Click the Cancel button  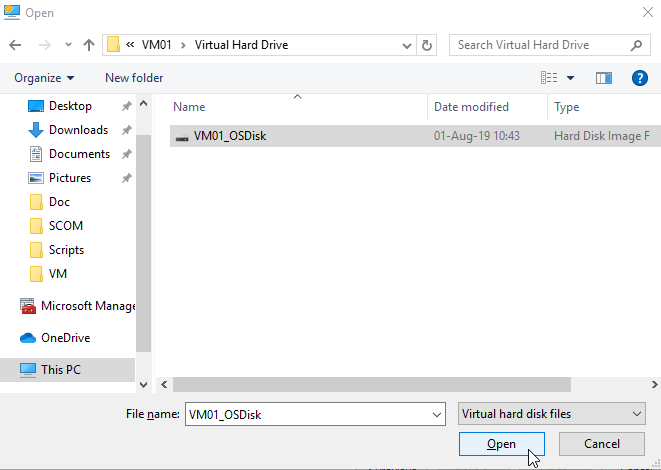602,444
